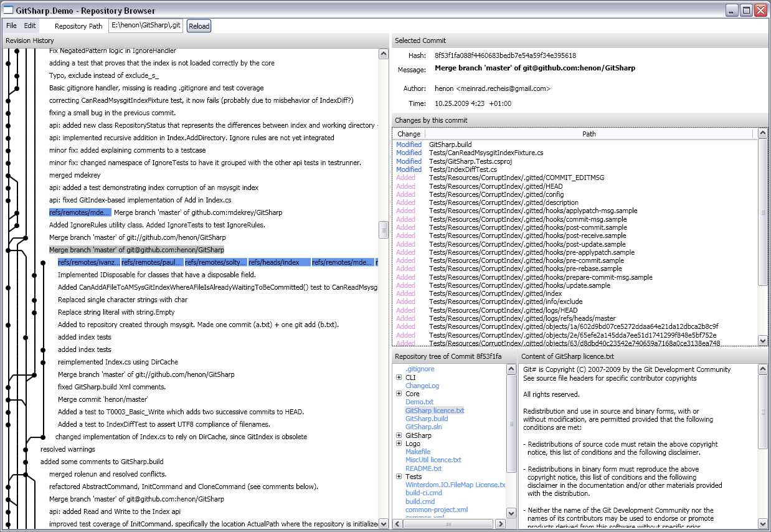Screen dimensions: 771x532
Task: Open the File menu
Action: point(11,26)
